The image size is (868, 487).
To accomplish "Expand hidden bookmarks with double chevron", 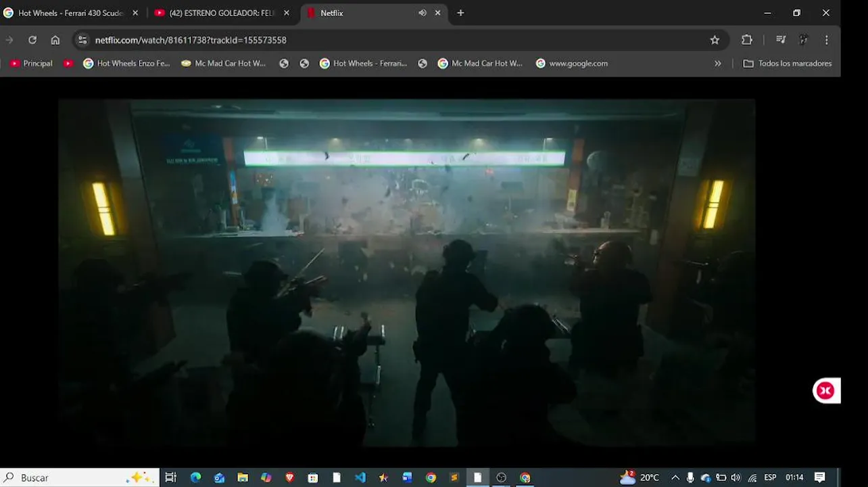I will click(x=717, y=63).
